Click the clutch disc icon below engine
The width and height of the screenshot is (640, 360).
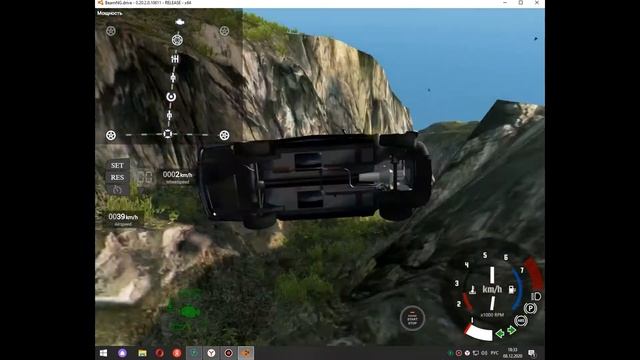click(x=177, y=40)
